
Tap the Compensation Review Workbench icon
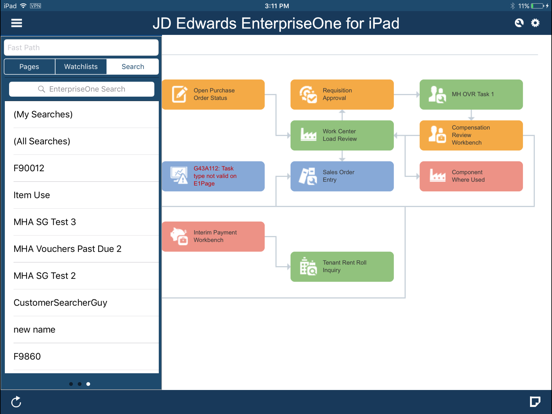[x=437, y=135]
